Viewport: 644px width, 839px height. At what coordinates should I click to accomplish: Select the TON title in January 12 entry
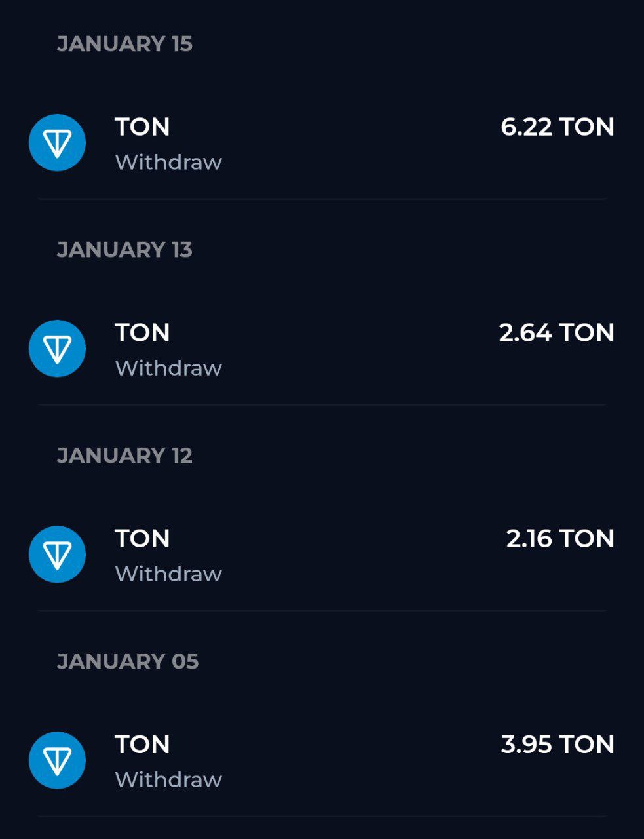point(142,539)
